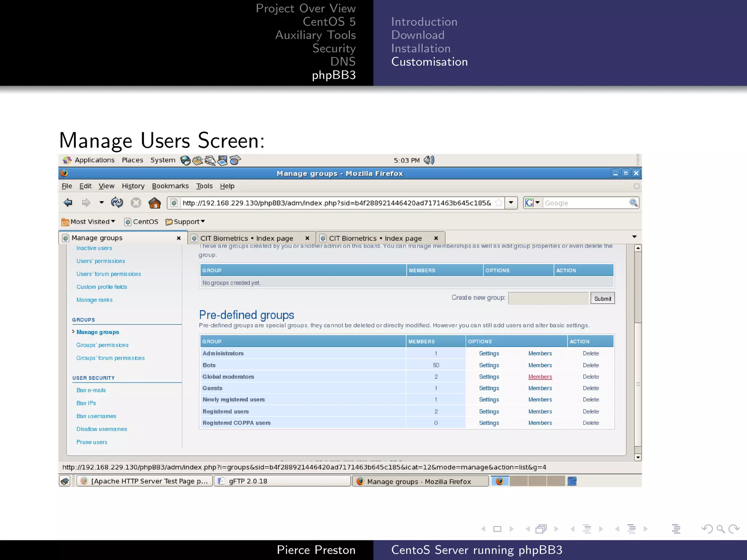Click the page scrollbar down arrow
The image size is (747, 560).
(638, 457)
